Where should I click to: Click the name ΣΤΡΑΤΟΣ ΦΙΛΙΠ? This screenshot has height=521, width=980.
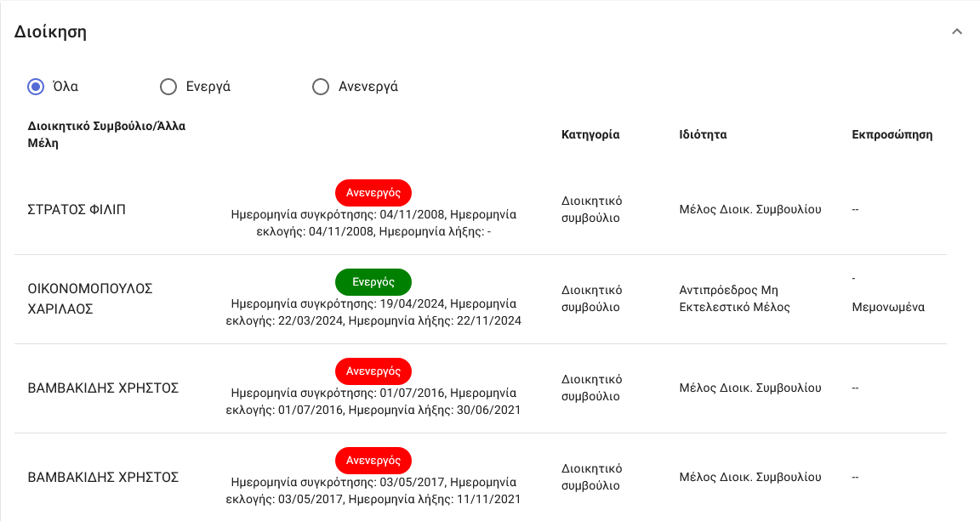coord(77,209)
